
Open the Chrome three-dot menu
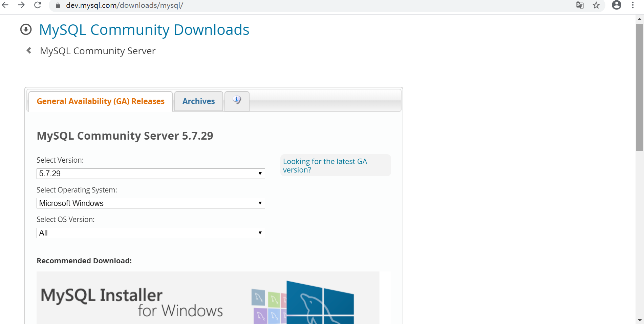(633, 5)
